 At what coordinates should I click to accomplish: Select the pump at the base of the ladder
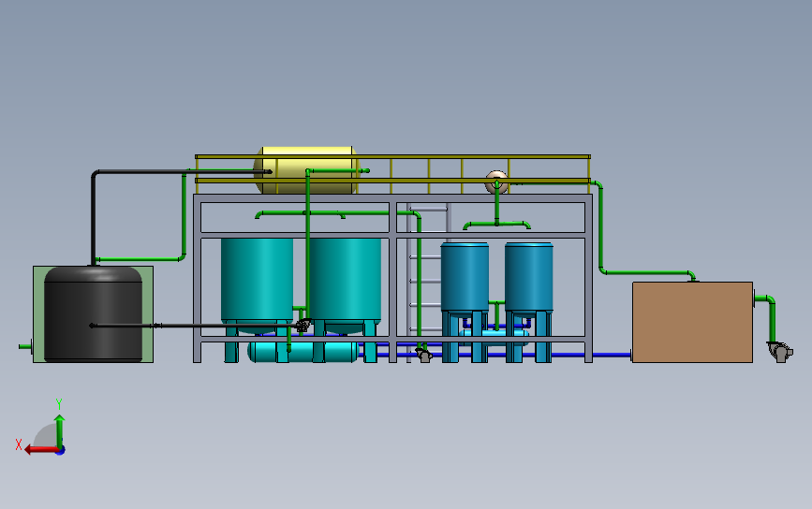tap(424, 355)
